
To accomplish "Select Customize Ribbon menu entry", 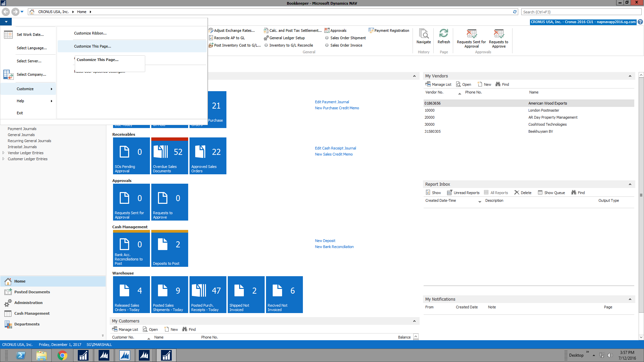I will tap(90, 33).
